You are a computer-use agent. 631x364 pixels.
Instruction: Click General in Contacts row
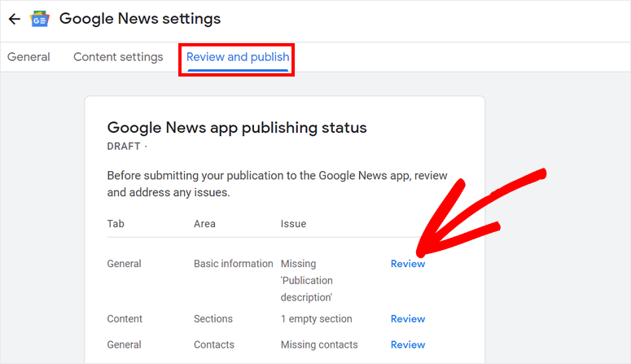click(124, 344)
